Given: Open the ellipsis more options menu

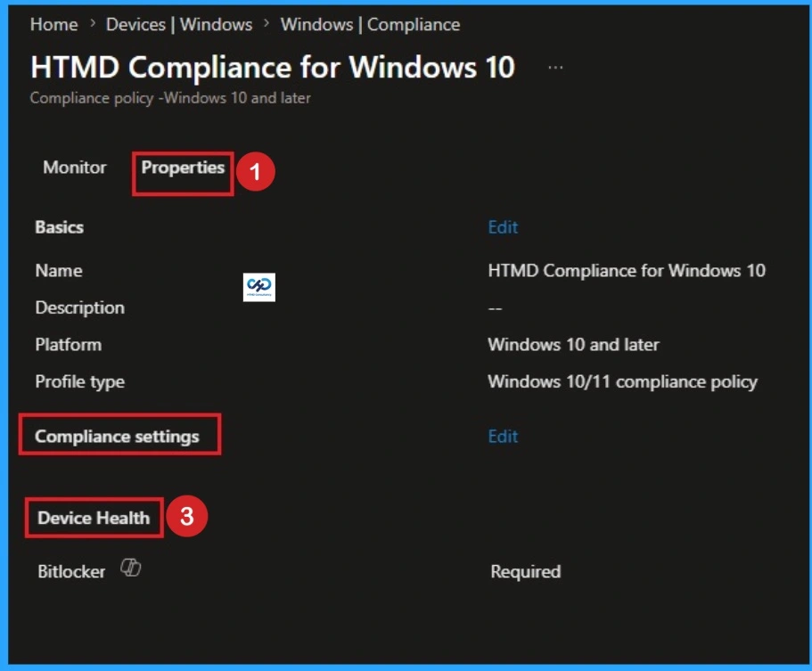Looking at the screenshot, I should pos(555,68).
